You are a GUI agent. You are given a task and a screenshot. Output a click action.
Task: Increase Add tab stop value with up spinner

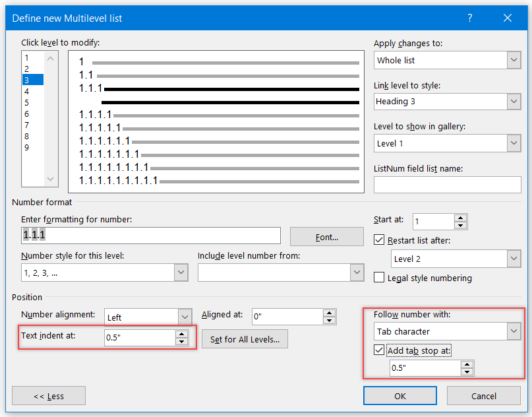tap(467, 365)
